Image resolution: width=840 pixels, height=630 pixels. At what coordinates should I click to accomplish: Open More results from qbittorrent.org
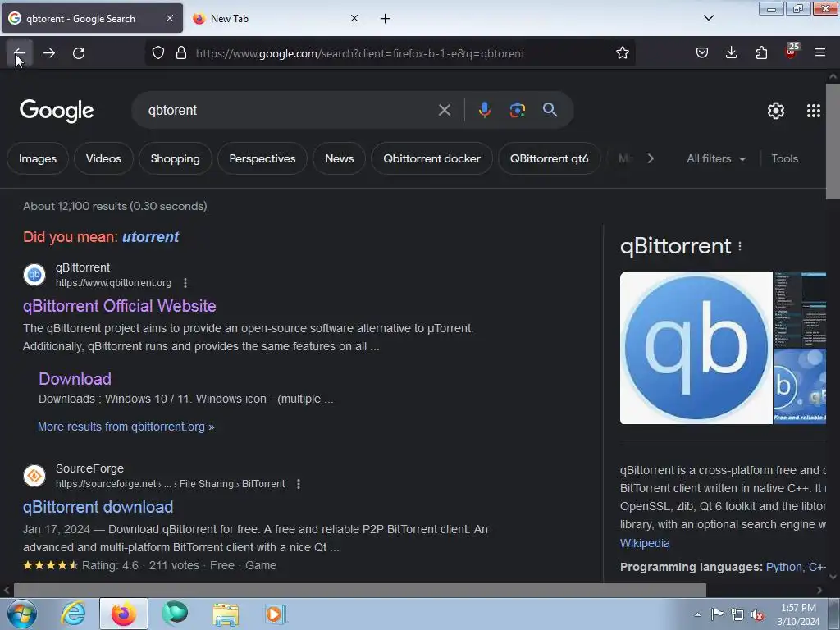click(126, 427)
